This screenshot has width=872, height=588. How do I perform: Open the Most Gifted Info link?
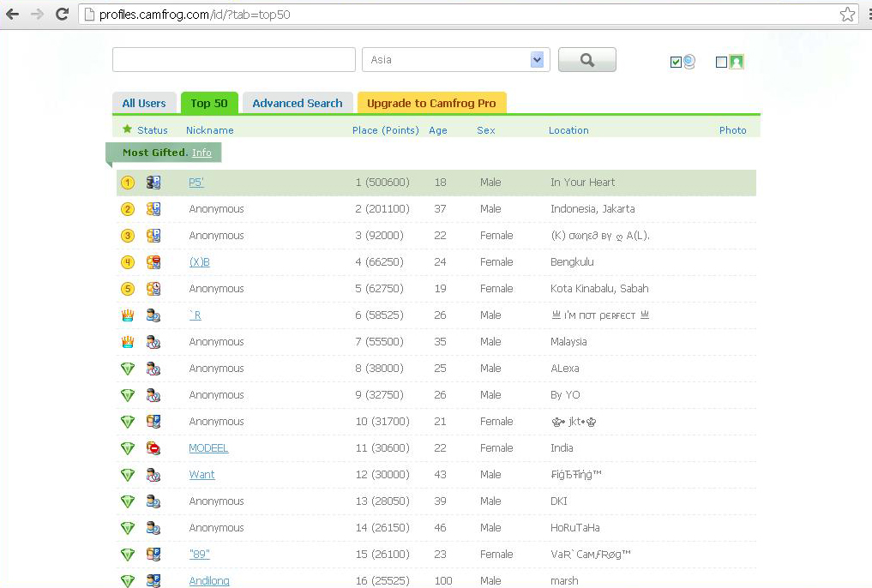[x=201, y=153]
